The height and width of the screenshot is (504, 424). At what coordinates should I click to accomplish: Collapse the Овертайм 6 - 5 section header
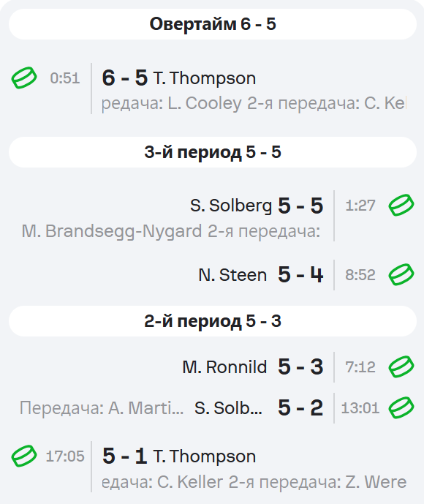pos(213,24)
